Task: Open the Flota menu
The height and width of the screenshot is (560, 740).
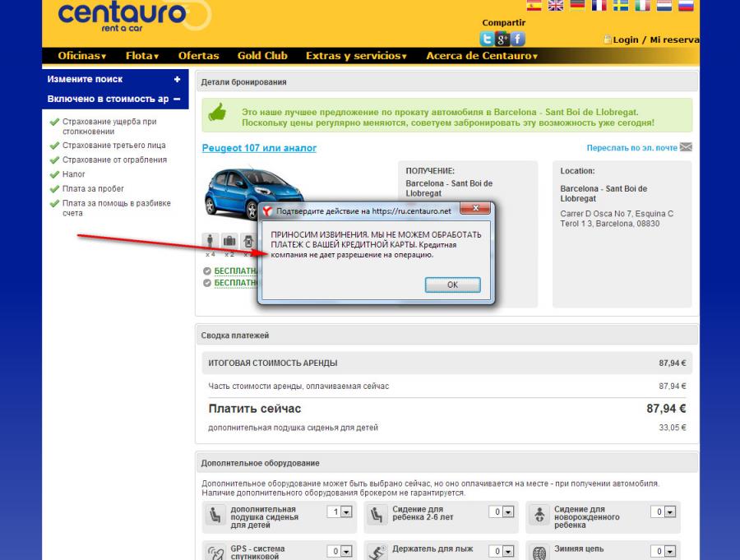Action: [142, 56]
